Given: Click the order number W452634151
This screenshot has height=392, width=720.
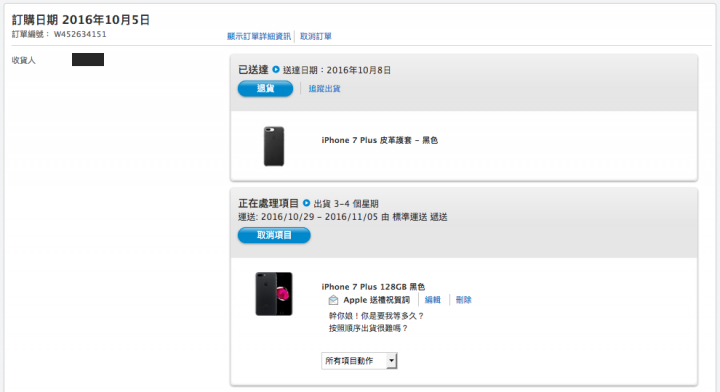Looking at the screenshot, I should pos(80,34).
